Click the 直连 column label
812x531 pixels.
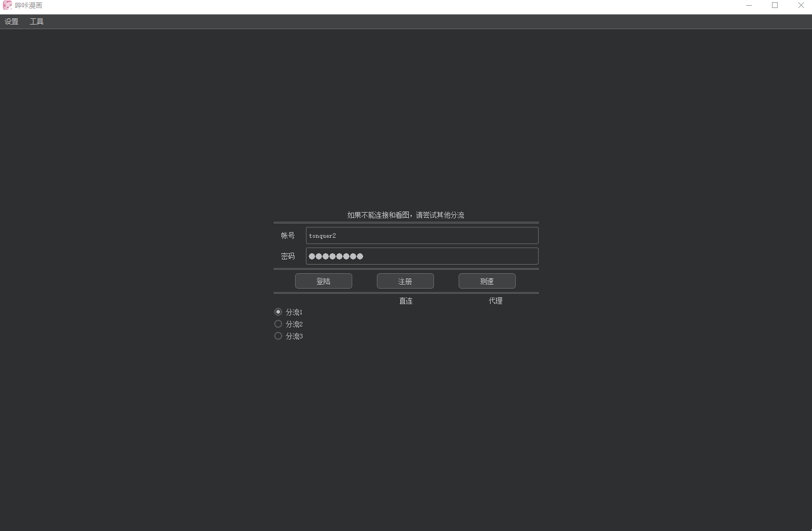pos(406,301)
